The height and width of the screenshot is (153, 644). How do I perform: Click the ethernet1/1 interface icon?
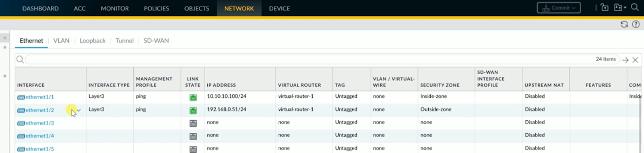pyautogui.click(x=21, y=97)
